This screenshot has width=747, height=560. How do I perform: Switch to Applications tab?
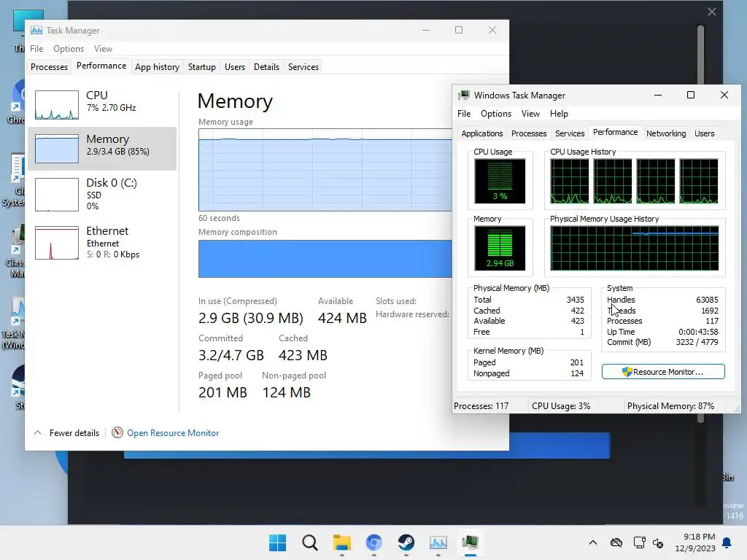481,133
